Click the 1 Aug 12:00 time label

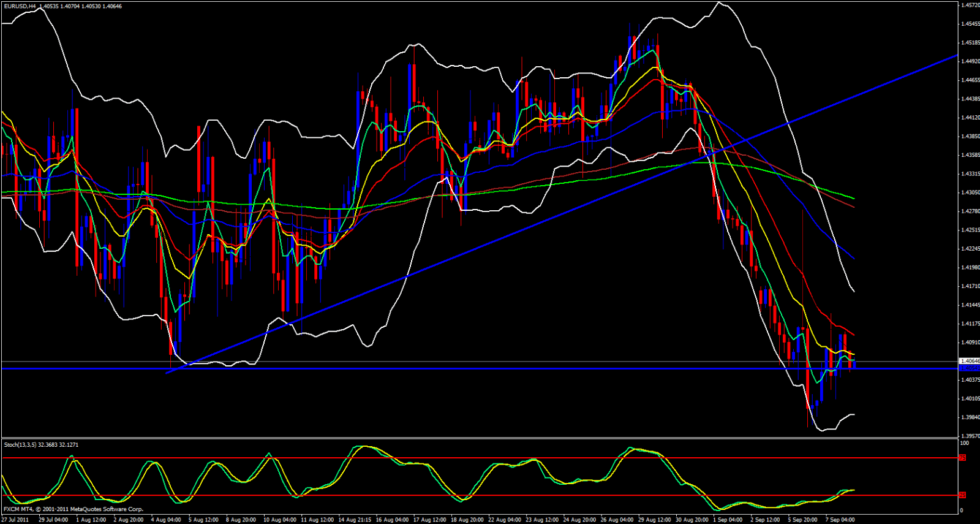[x=91, y=520]
